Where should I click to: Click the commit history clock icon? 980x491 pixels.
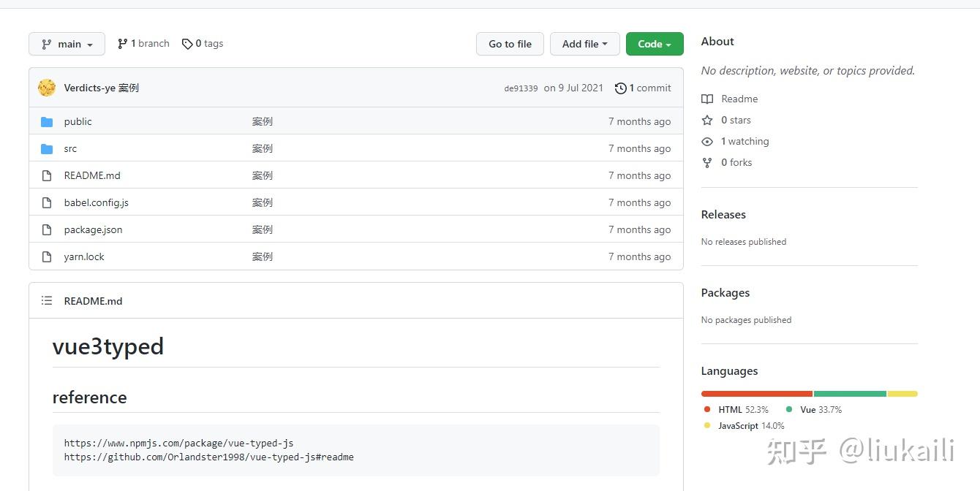[621, 88]
